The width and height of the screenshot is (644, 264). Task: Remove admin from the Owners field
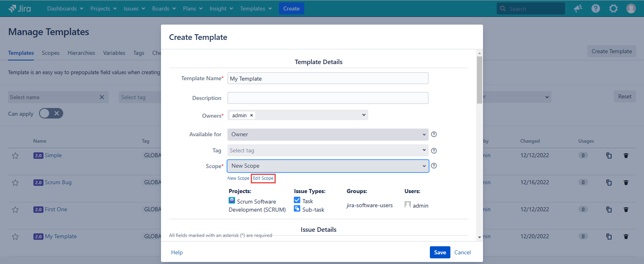pyautogui.click(x=252, y=115)
